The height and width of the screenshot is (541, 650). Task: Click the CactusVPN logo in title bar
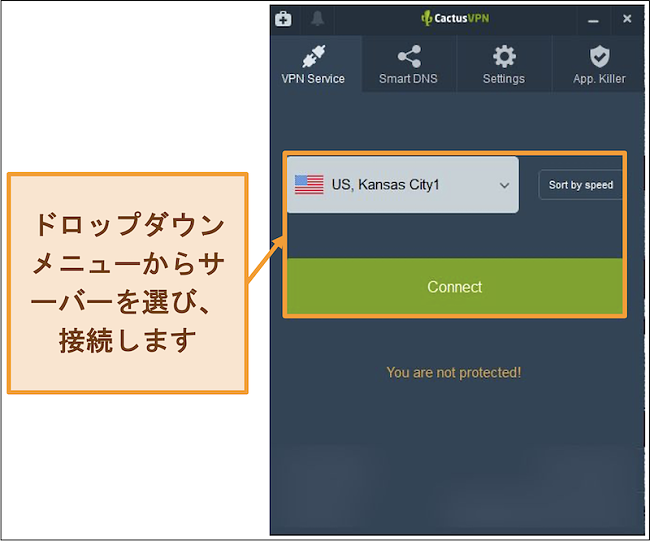pyautogui.click(x=455, y=18)
